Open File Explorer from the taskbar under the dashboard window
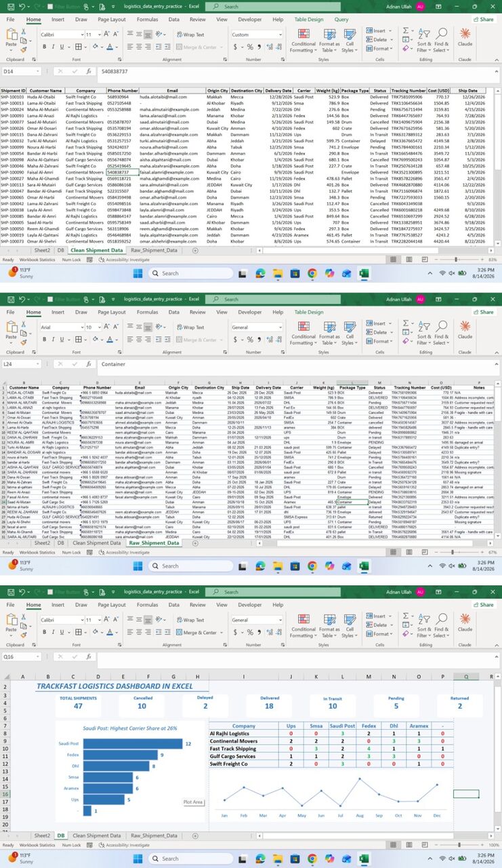The height and width of the screenshot is (868, 502). [277, 858]
